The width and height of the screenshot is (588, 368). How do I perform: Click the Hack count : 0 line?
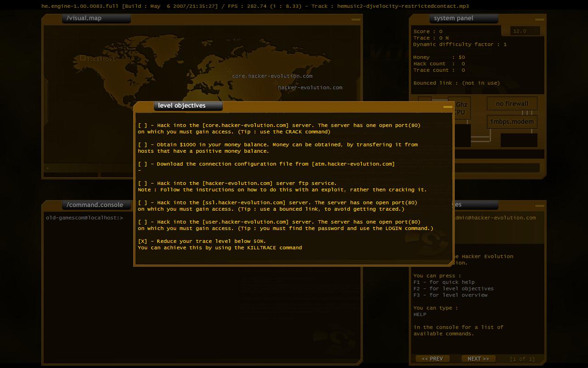click(439, 64)
